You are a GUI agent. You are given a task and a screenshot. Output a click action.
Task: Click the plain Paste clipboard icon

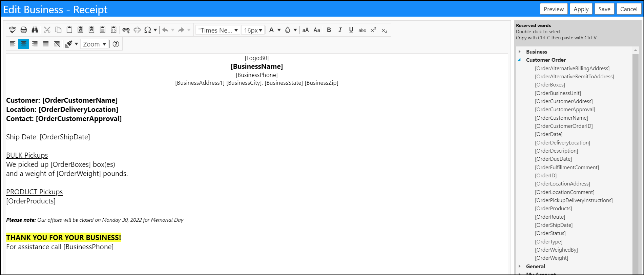69,30
